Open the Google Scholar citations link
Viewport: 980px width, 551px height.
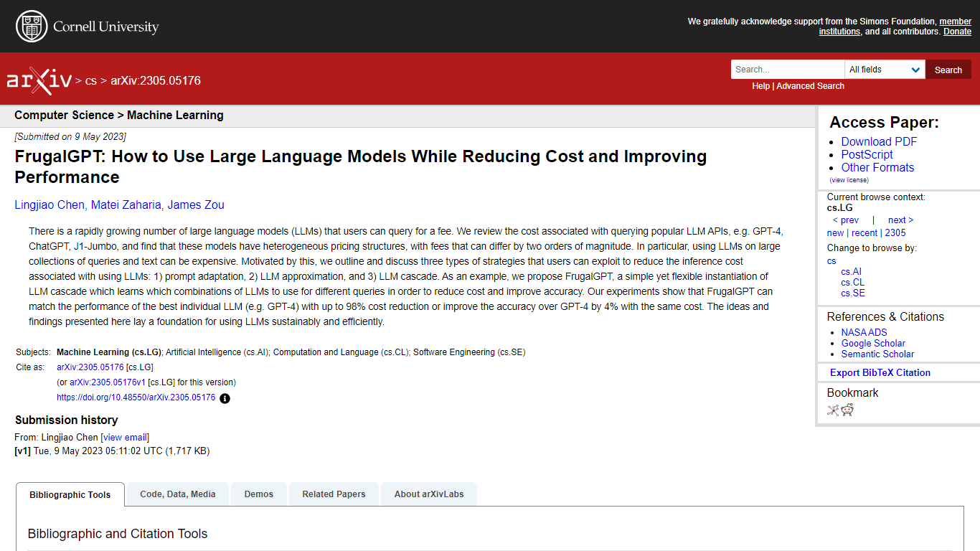[x=873, y=344]
